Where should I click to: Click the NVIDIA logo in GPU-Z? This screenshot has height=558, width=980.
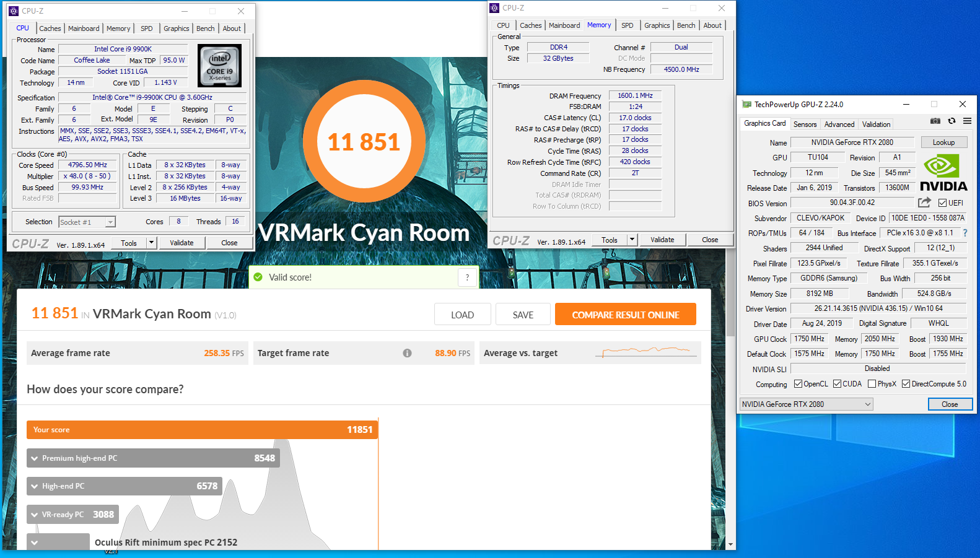pos(943,173)
